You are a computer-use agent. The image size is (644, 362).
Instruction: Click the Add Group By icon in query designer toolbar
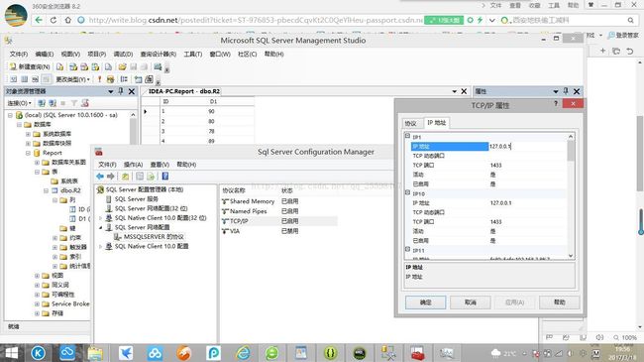pyautogui.click(x=124, y=79)
